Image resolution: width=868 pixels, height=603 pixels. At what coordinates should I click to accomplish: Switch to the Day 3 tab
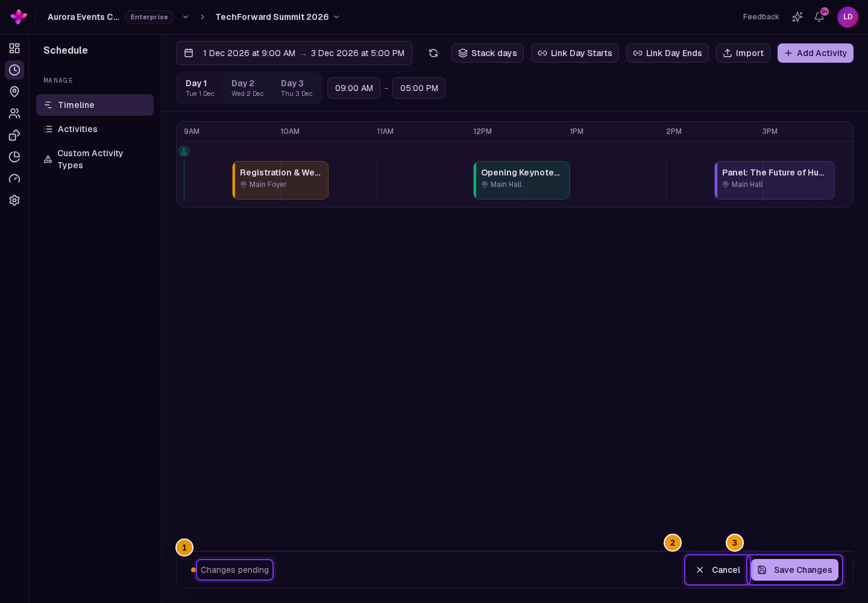(x=297, y=88)
